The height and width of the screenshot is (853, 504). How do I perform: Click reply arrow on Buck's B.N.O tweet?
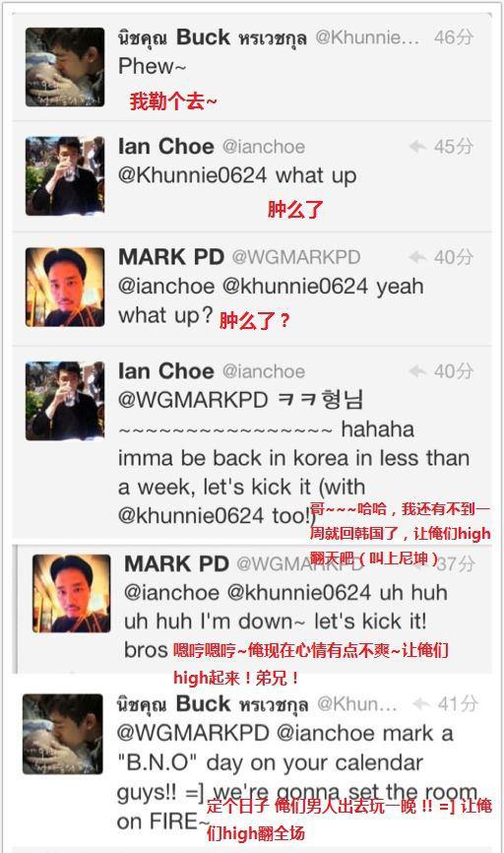tap(421, 703)
